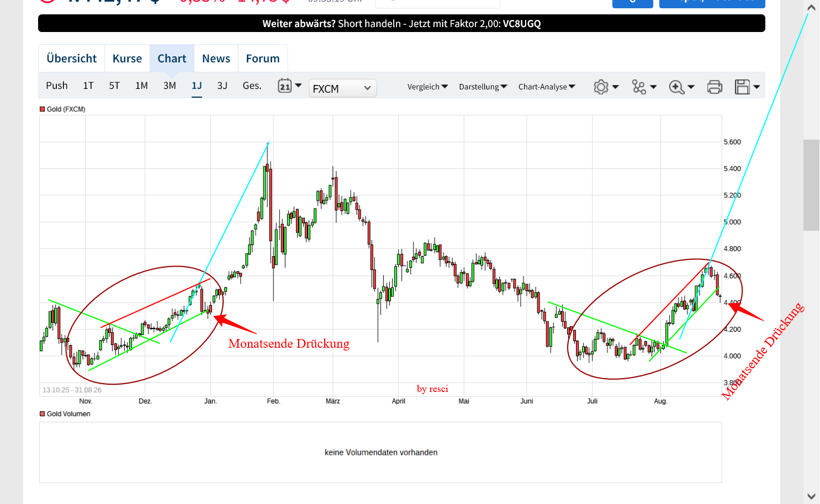This screenshot has width=820, height=504.
Task: Open the save chart diskette menu
Action: coord(747,87)
